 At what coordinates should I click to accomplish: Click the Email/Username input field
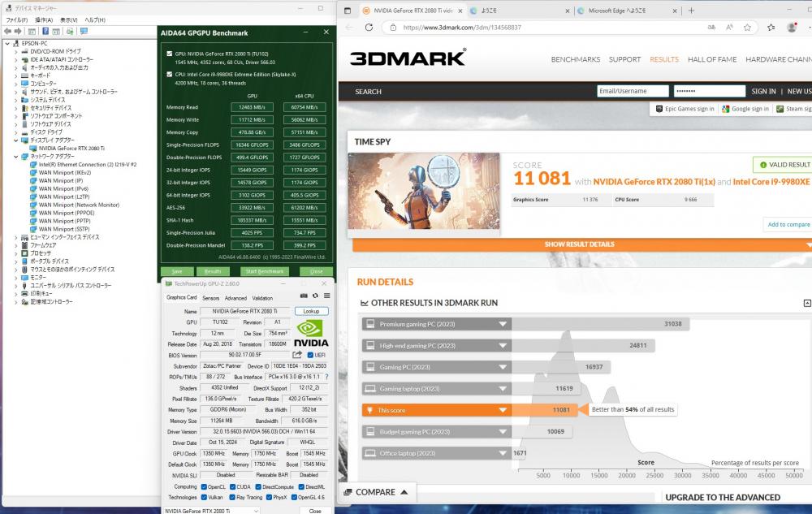point(633,91)
